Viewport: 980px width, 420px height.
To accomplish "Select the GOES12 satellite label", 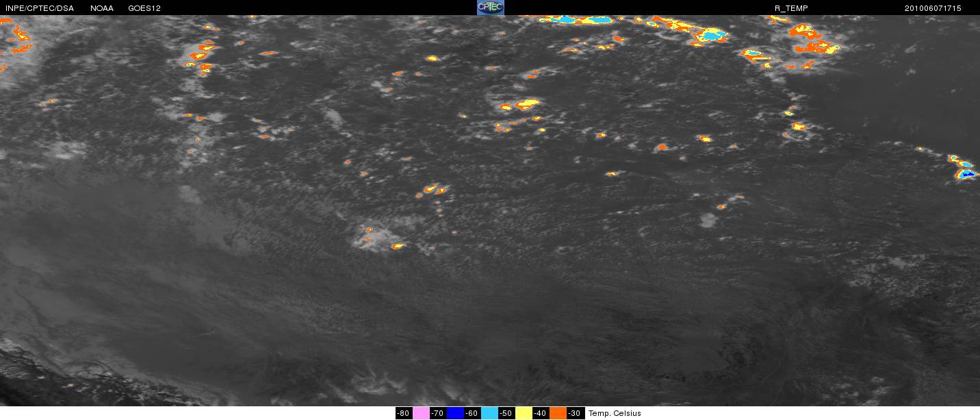I will pyautogui.click(x=144, y=8).
